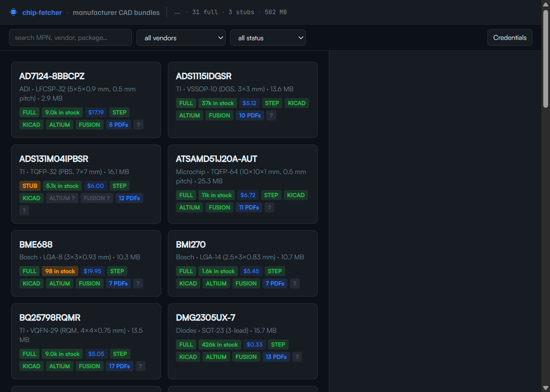Select the BMI270 card title
550x392 pixels.
pos(191,244)
